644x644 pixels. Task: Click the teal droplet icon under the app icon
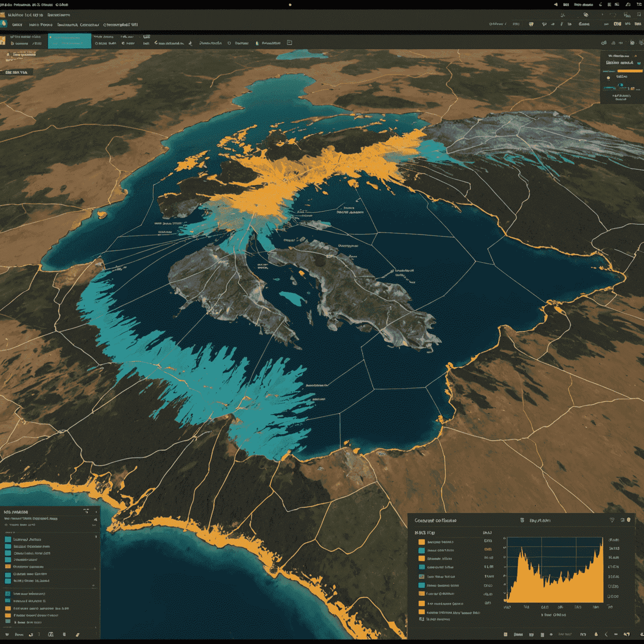point(4,23)
